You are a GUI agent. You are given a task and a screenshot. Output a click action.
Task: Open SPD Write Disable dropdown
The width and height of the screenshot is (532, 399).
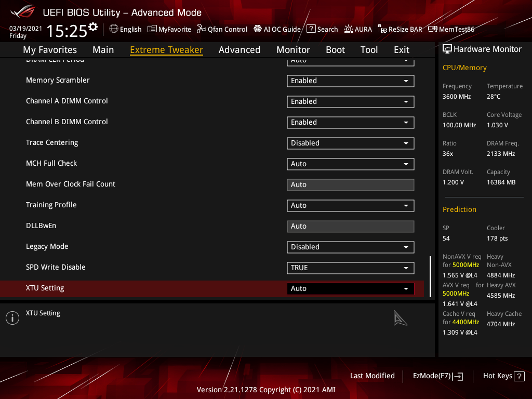pos(351,268)
